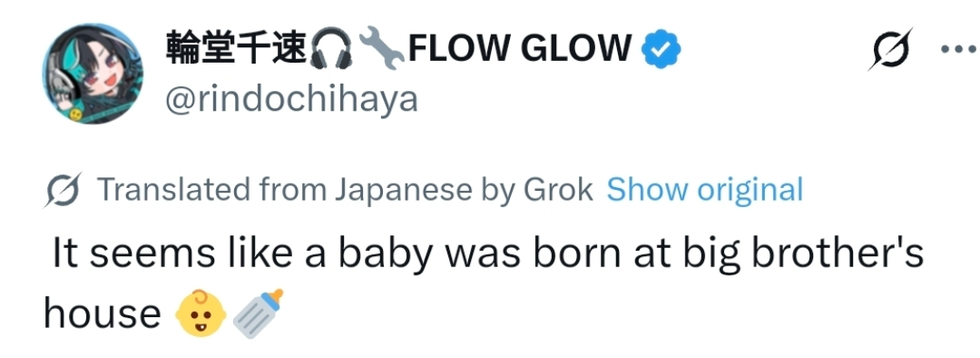Click the word Grok in the translation notice
This screenshot has width=980, height=358.
point(558,190)
